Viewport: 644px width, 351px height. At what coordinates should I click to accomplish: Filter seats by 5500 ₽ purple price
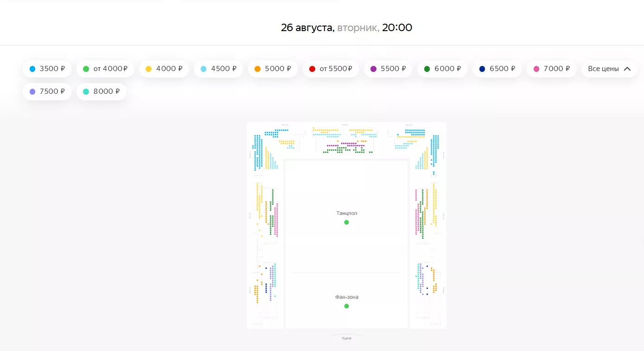(388, 69)
